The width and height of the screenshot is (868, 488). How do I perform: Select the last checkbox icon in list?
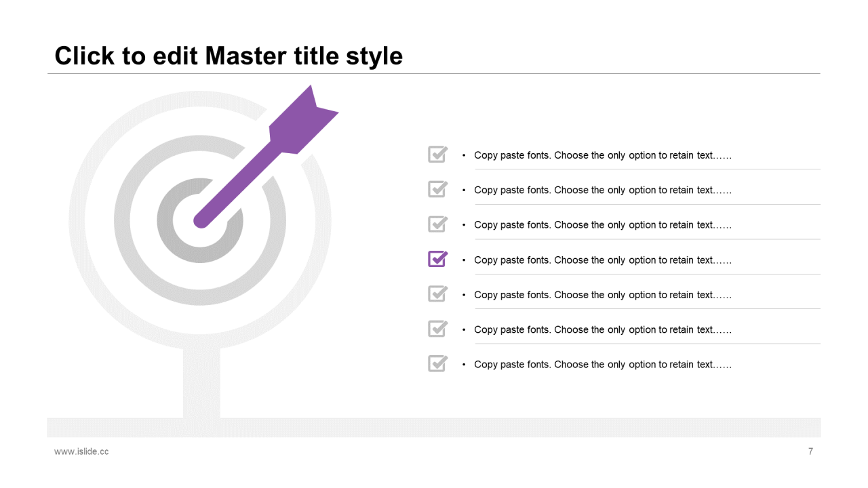coord(438,363)
